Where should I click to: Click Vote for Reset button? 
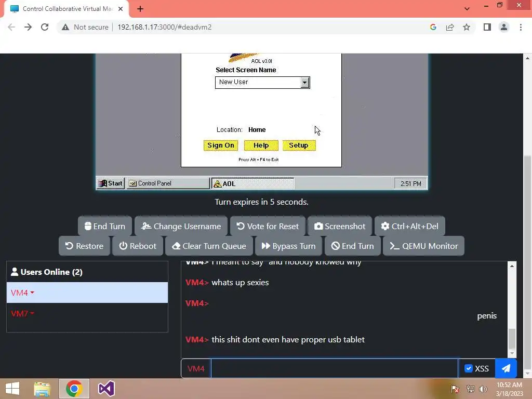click(268, 226)
